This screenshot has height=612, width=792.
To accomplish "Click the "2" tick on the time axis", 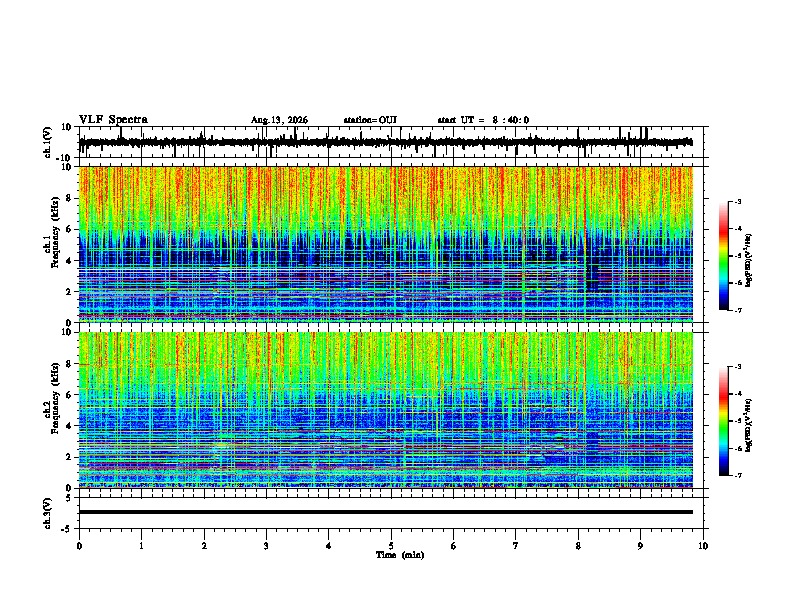I will (204, 546).
